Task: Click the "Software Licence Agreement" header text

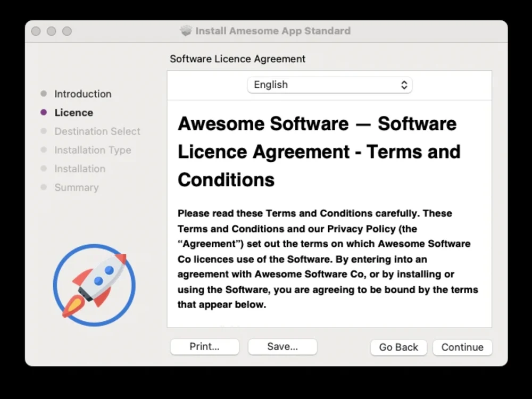Action: coord(237,59)
